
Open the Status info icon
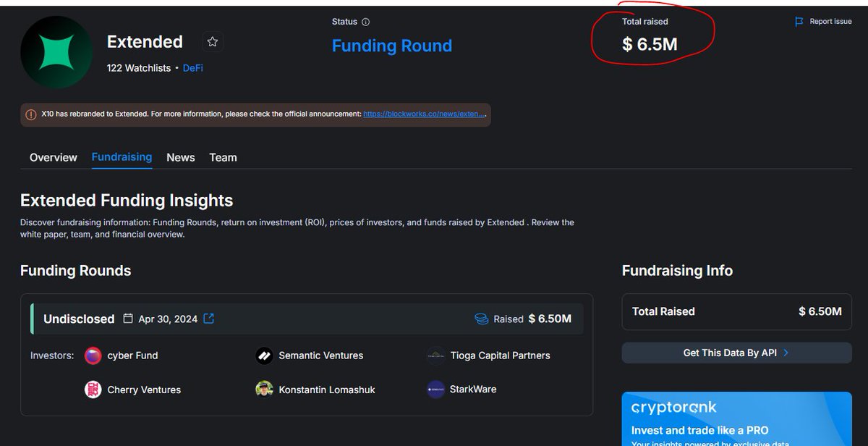pos(365,22)
